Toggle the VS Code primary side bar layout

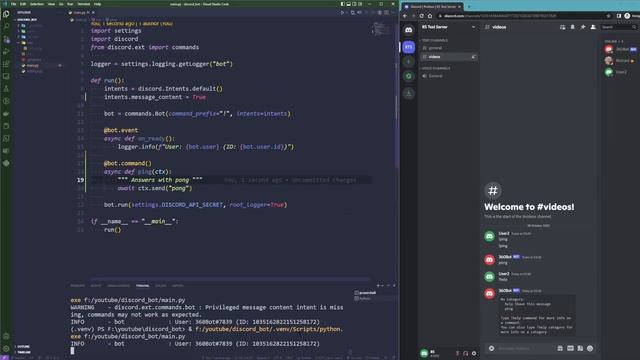pyautogui.click(x=342, y=4)
